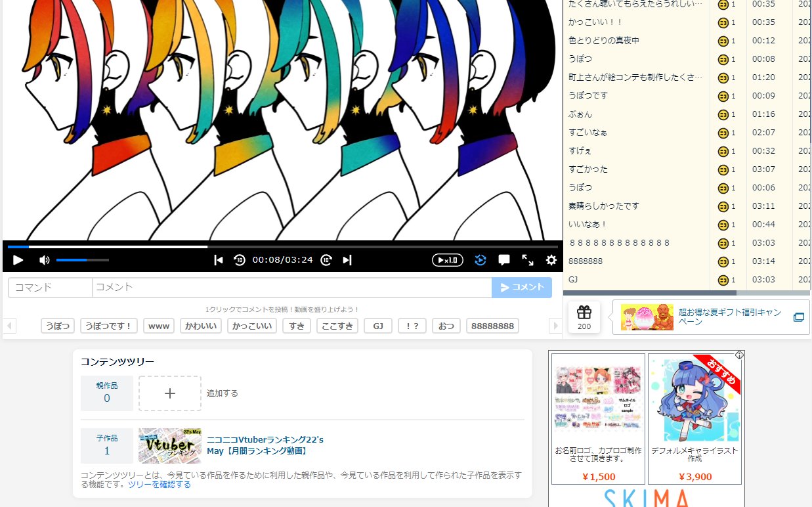Nicoru the かっこいい！！ comment
Viewport: 812px width, 507px height.
pos(723,22)
